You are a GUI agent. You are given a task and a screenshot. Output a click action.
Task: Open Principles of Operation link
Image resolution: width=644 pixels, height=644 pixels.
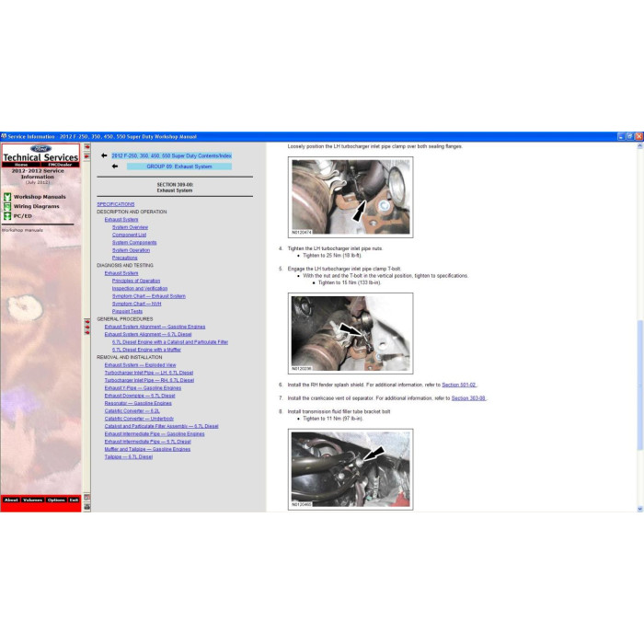(x=136, y=281)
